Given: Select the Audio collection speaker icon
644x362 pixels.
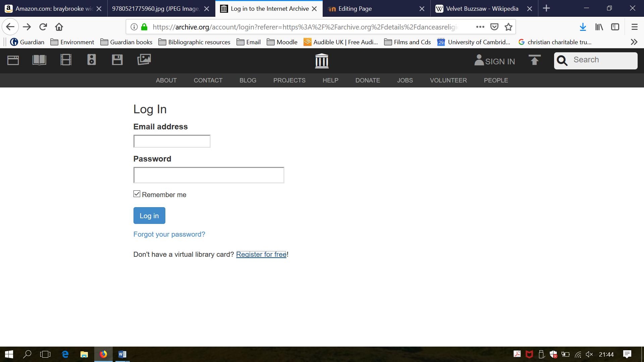Looking at the screenshot, I should [x=91, y=60].
